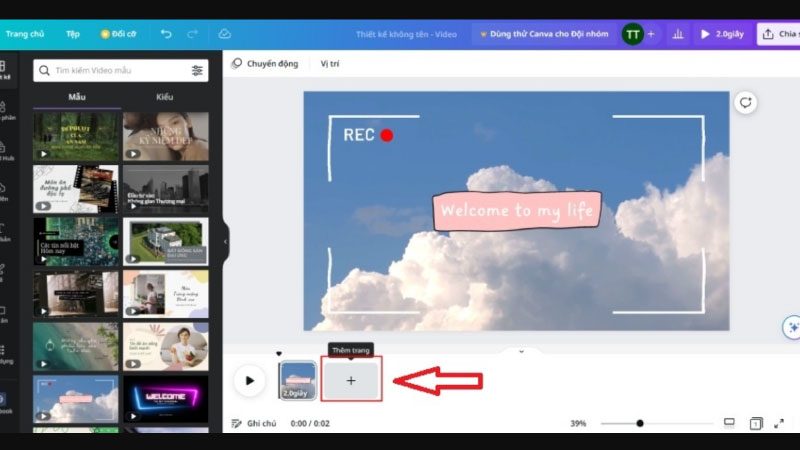Choose the REC clouds template thumbnail

point(76,399)
